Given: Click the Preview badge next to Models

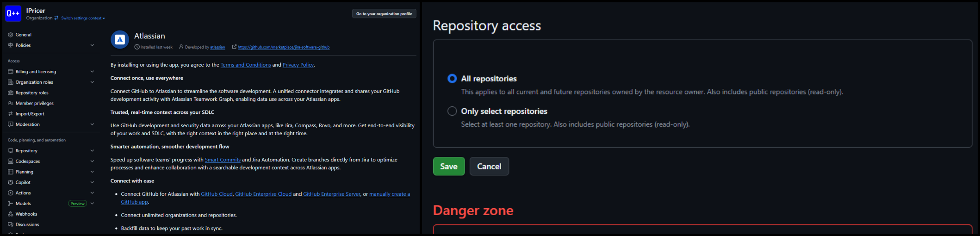Looking at the screenshot, I should 77,204.
